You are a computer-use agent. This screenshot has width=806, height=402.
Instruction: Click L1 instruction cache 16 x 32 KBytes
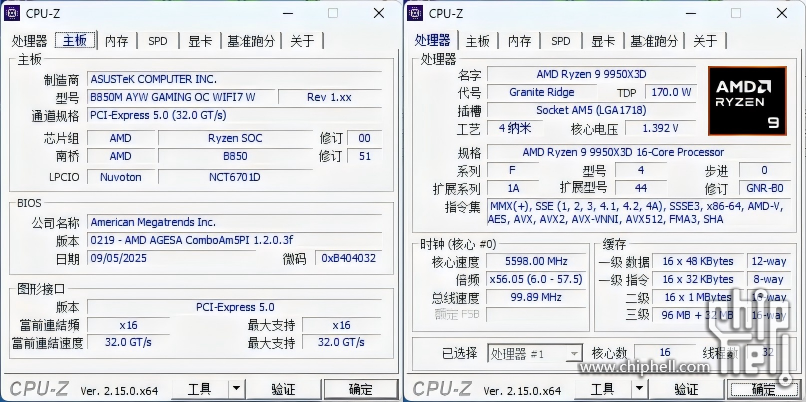[x=698, y=279]
